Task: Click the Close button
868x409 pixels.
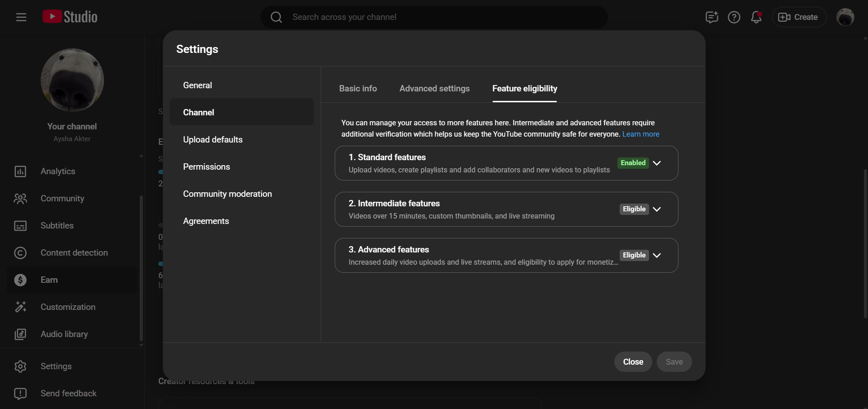Action: pyautogui.click(x=633, y=362)
